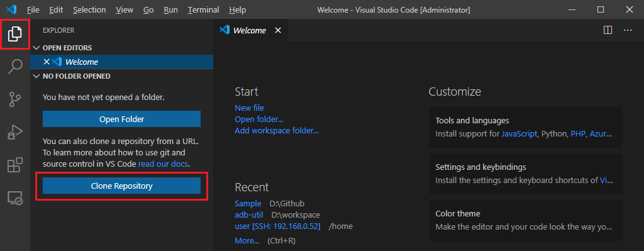Click the Clone Repository button

pyautogui.click(x=121, y=186)
